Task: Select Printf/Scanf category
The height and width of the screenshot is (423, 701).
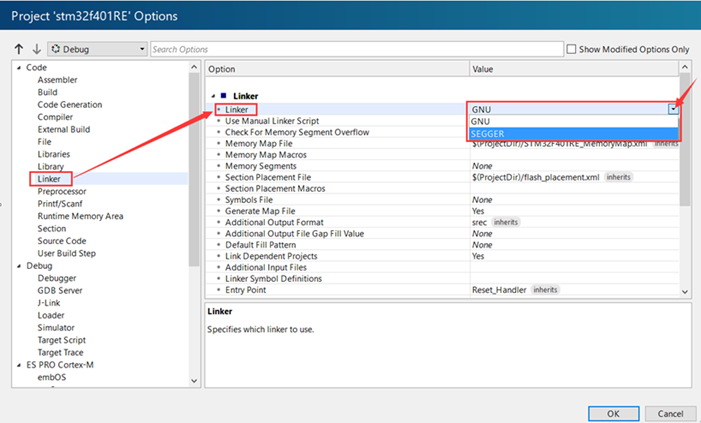Action: tap(60, 204)
